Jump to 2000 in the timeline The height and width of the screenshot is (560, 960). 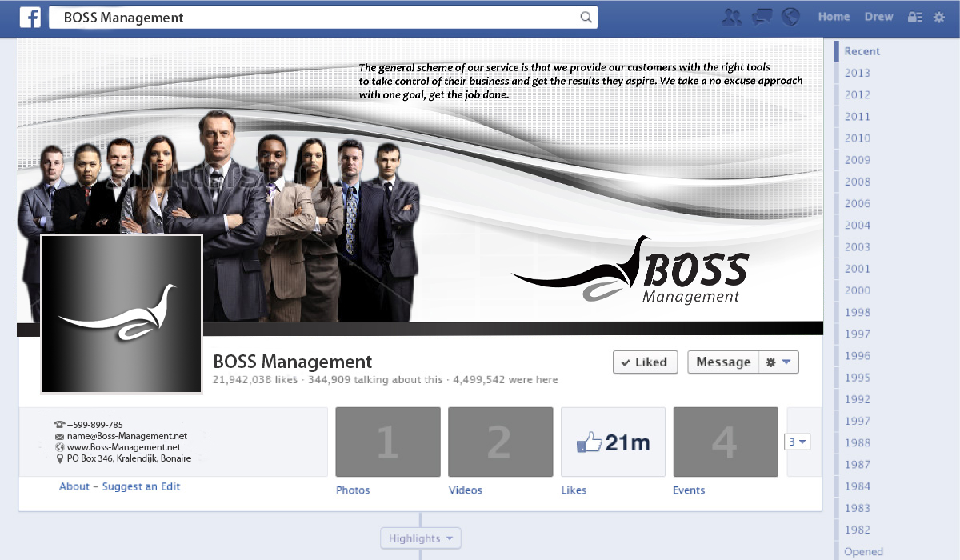(x=858, y=291)
